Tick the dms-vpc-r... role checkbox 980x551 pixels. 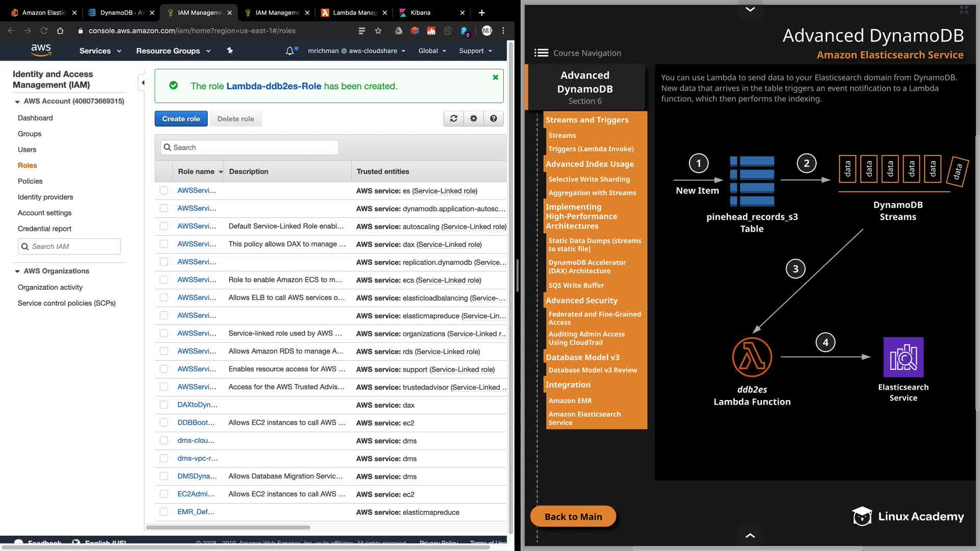(164, 458)
